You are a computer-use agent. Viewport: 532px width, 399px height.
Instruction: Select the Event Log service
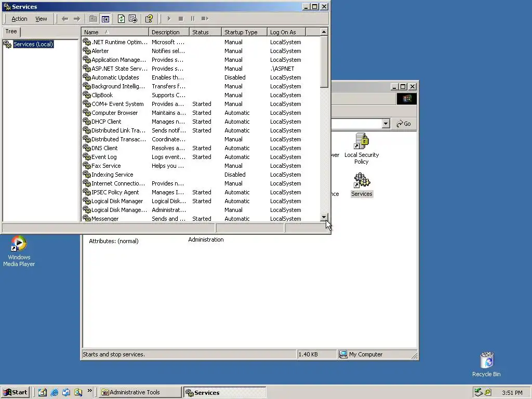tap(104, 157)
